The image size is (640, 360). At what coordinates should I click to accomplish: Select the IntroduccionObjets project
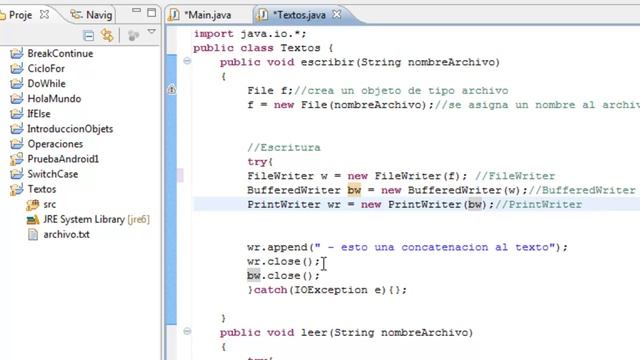70,129
